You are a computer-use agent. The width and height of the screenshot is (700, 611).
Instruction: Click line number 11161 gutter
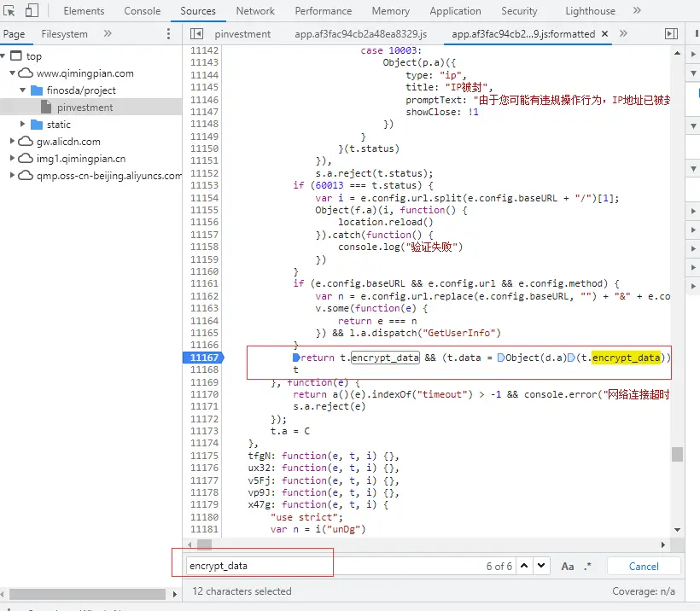click(x=204, y=283)
